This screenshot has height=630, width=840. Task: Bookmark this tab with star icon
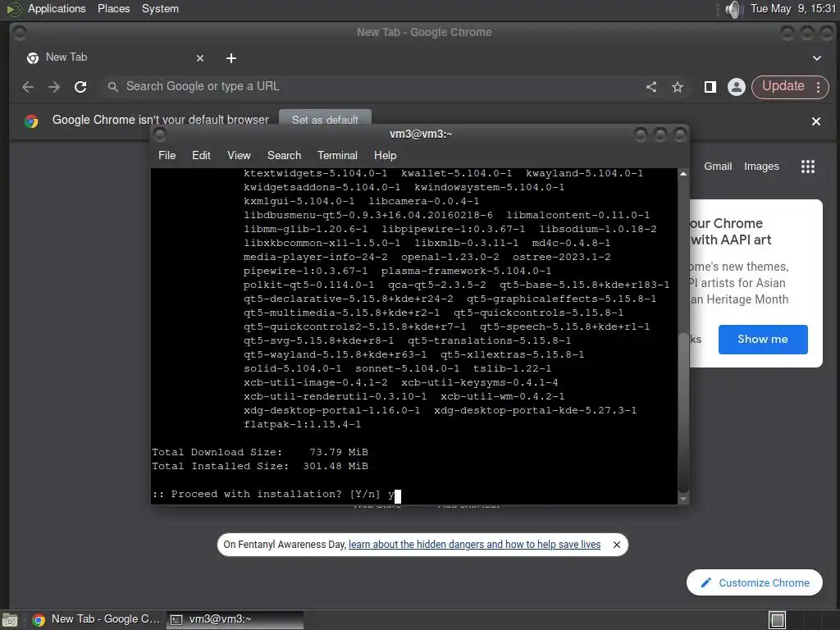point(678,87)
